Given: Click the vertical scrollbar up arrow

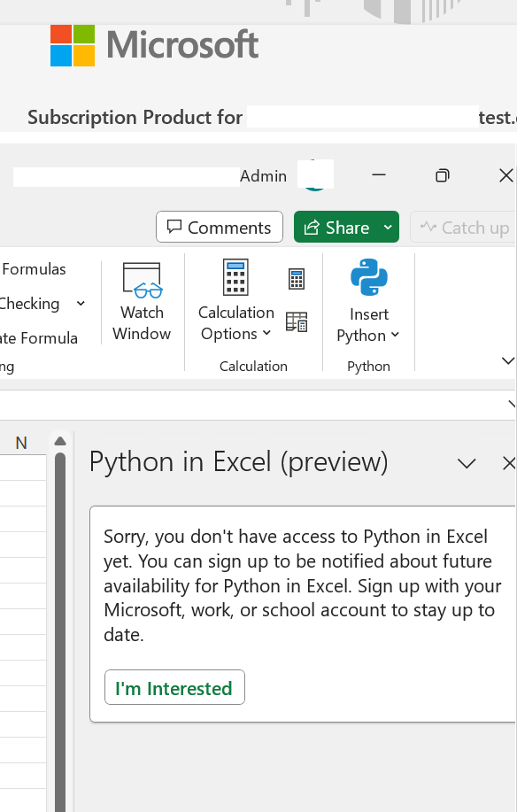Looking at the screenshot, I should point(60,441).
